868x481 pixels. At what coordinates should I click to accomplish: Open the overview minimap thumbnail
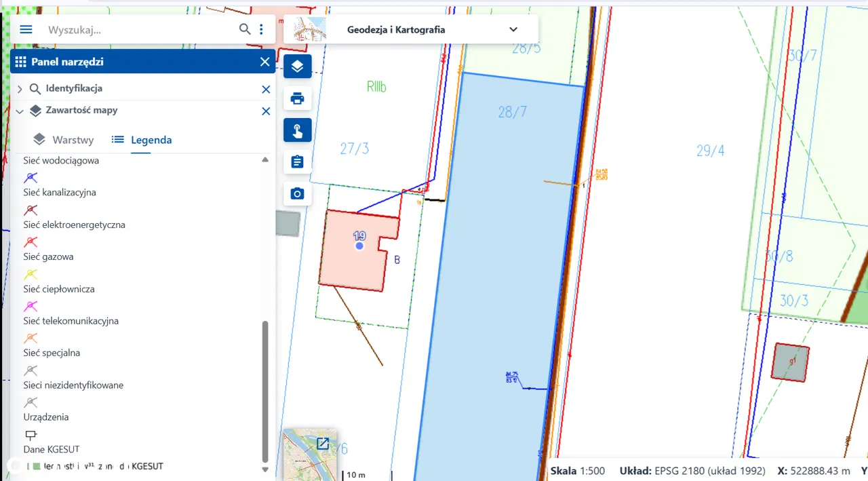[x=309, y=453]
